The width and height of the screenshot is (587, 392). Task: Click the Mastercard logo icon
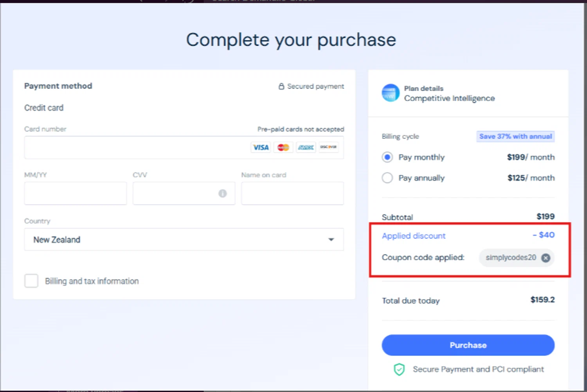[x=283, y=147]
